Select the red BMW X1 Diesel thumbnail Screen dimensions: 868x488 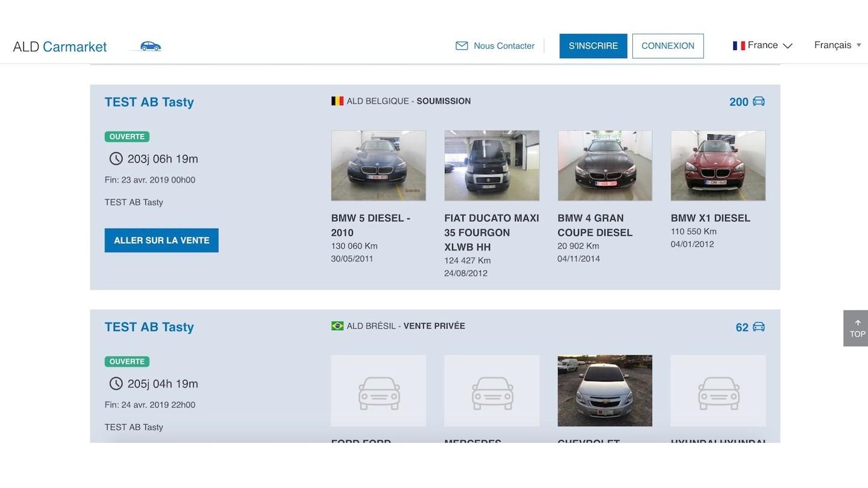pyautogui.click(x=718, y=166)
